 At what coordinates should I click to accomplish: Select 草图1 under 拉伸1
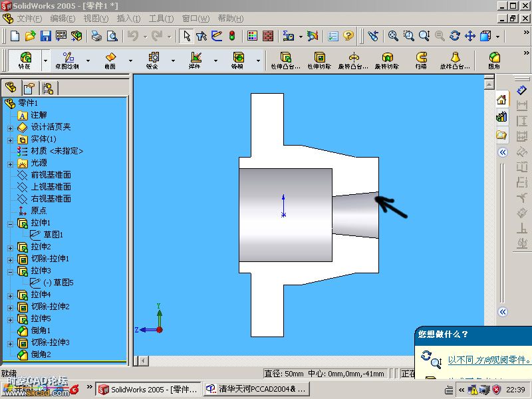[53, 235]
